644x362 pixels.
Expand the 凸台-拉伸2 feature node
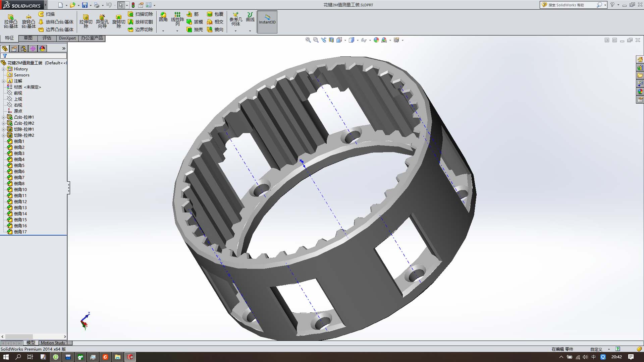4,123
